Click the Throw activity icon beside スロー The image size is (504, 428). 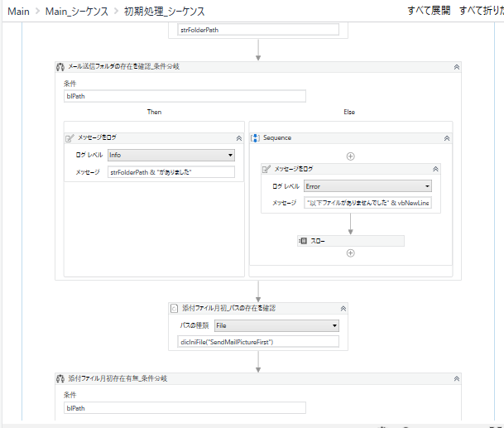tap(303, 241)
